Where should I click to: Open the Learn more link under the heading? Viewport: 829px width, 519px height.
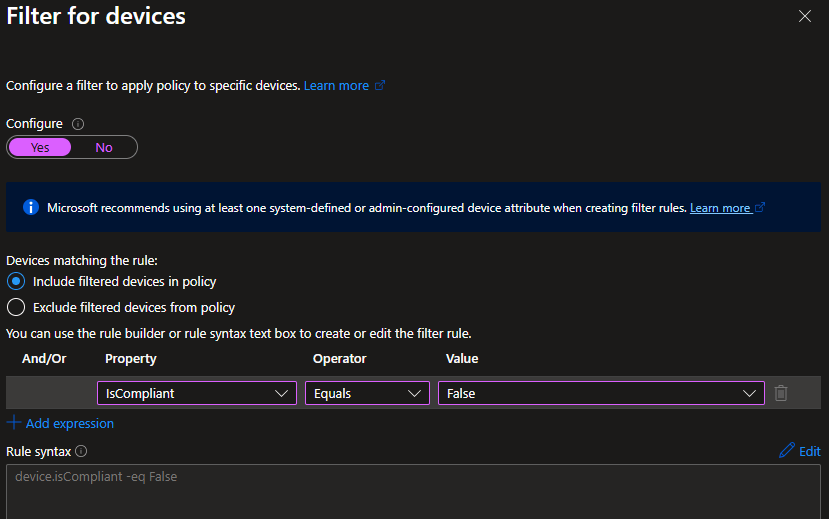336,86
